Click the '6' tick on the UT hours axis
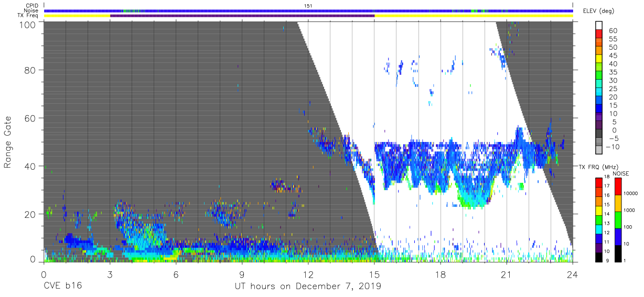644x297 pixels. tap(176, 274)
